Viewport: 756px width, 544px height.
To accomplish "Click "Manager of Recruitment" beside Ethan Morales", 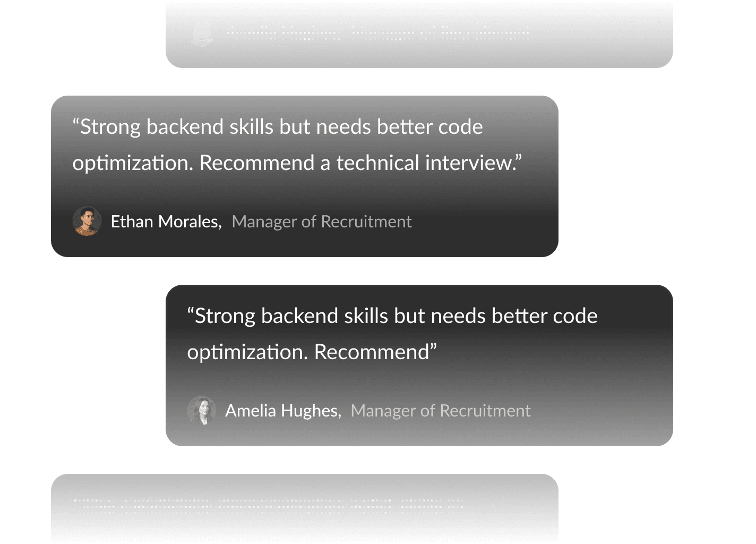I will pos(322,222).
